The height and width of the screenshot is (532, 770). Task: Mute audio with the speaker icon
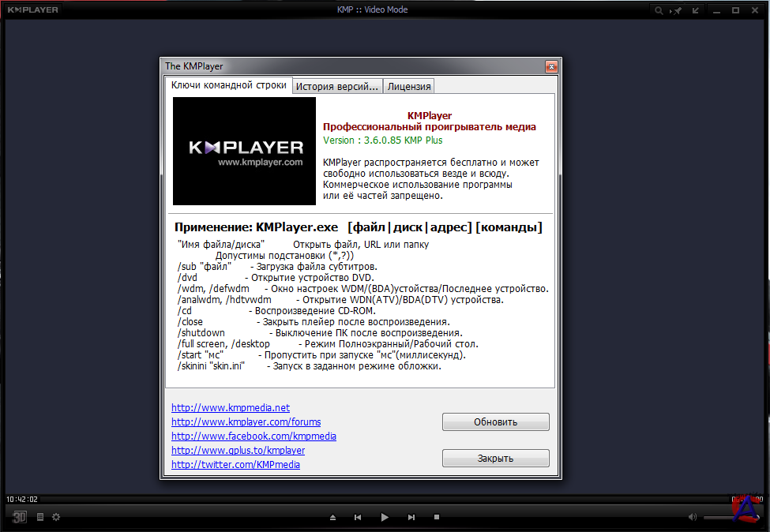[693, 517]
